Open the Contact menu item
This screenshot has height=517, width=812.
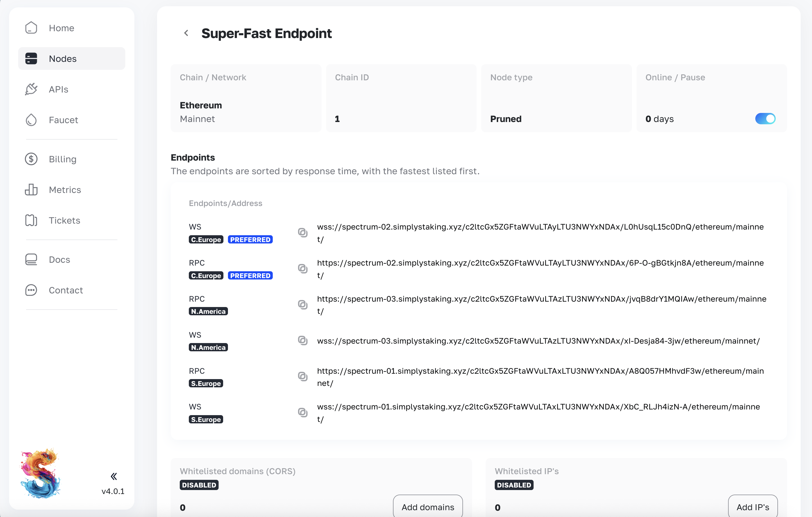click(71, 290)
